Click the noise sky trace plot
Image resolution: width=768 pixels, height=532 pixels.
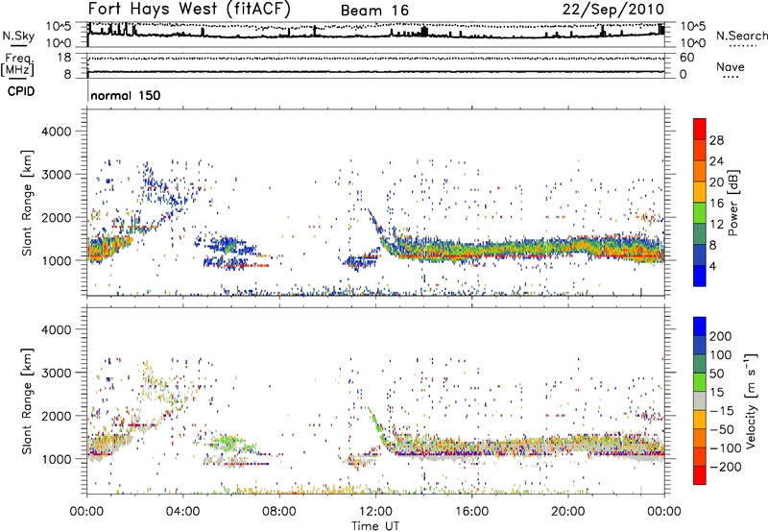[x=375, y=35]
